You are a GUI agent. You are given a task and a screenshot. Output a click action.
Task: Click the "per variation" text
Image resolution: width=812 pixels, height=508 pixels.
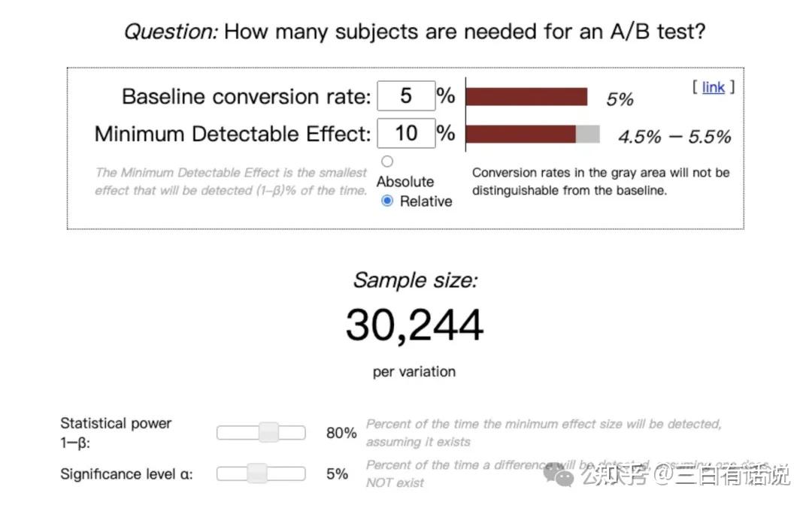click(414, 371)
